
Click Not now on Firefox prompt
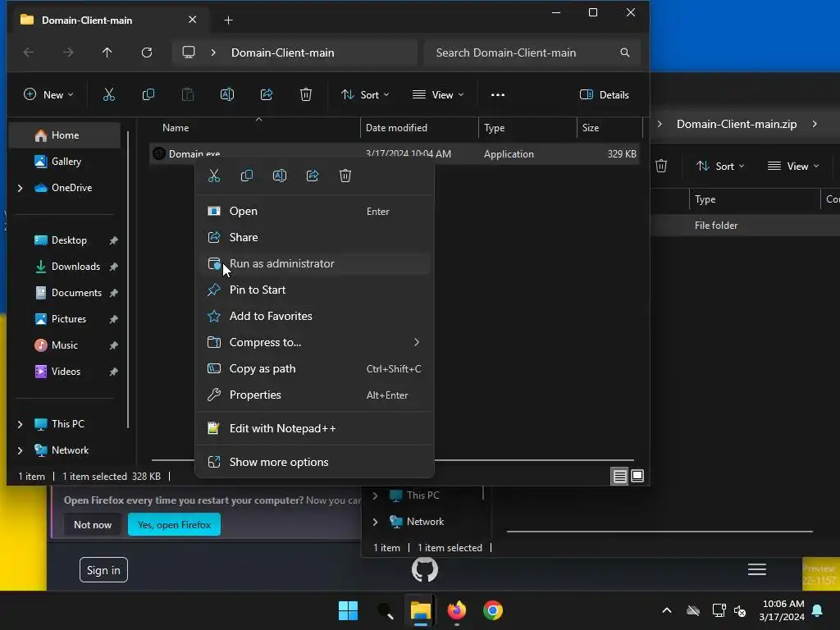click(93, 524)
